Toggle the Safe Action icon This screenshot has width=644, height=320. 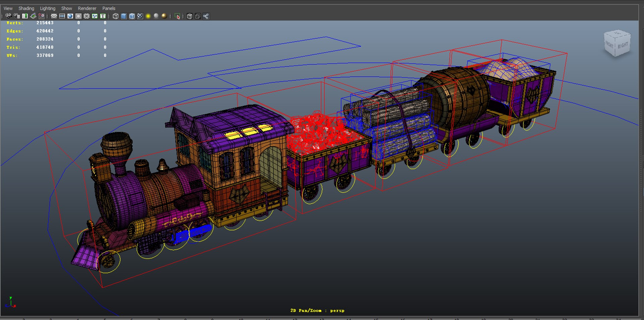(95, 16)
